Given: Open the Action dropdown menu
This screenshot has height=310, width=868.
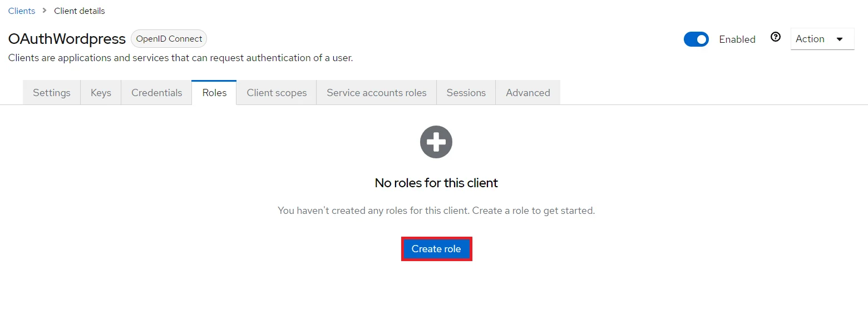Looking at the screenshot, I should [x=822, y=39].
